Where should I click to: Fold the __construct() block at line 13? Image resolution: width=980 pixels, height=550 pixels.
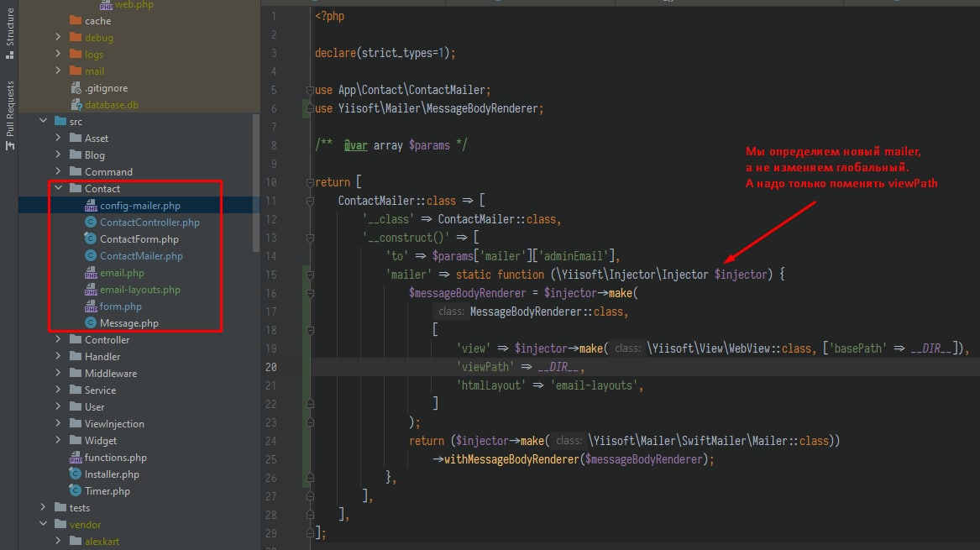coord(310,238)
